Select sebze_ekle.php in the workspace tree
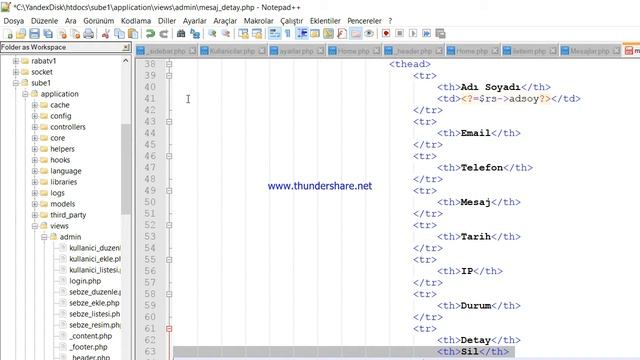640x360 pixels. coord(94,303)
